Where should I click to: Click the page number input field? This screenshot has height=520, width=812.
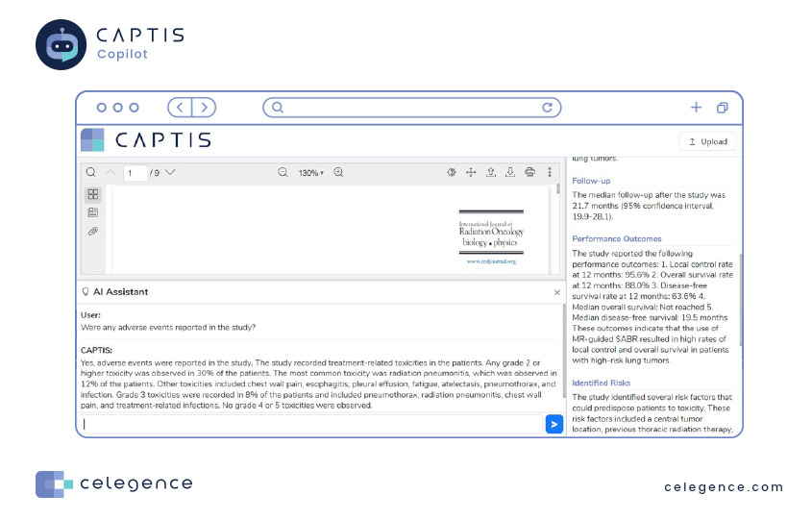[x=135, y=172]
